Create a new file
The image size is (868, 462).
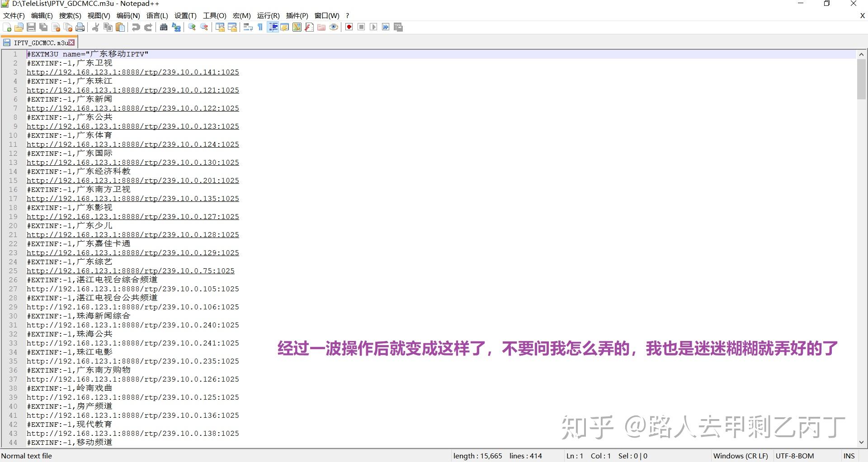pyautogui.click(x=7, y=27)
